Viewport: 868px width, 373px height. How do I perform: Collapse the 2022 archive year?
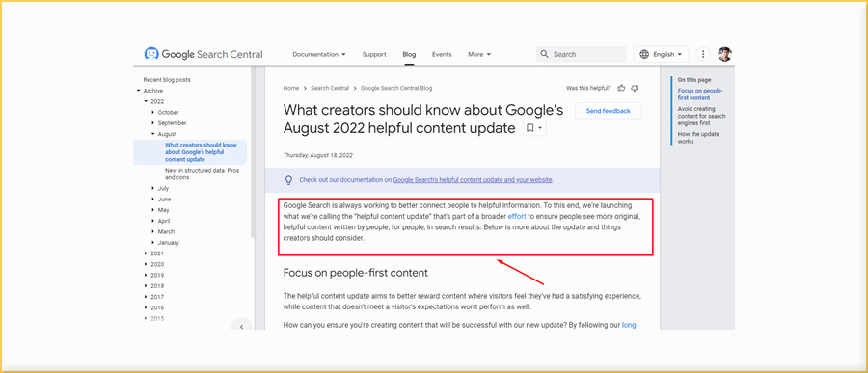[x=146, y=101]
